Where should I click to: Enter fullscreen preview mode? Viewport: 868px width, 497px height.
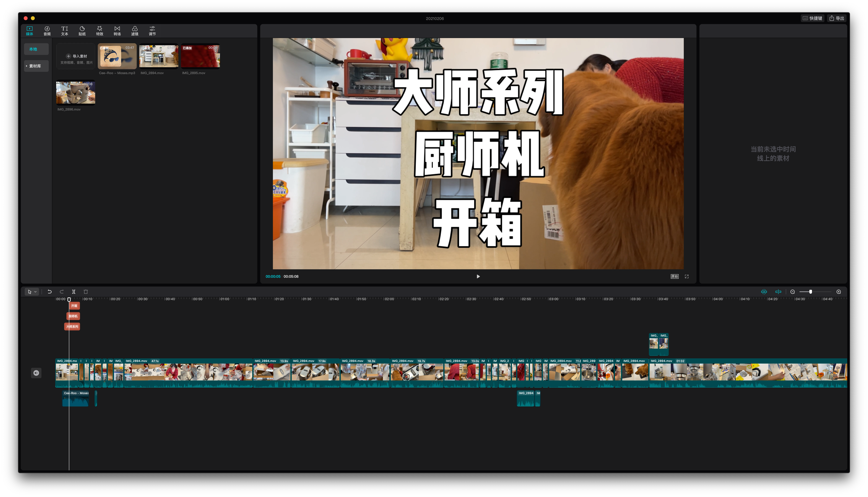tap(687, 276)
